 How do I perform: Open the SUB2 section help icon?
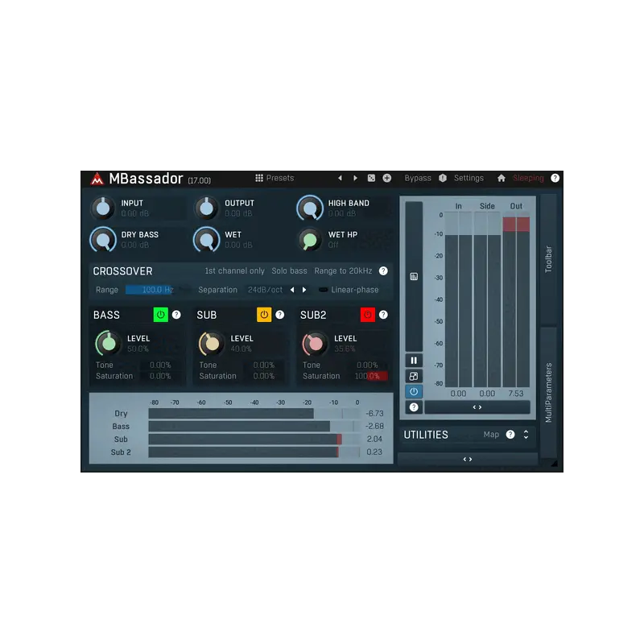383,315
